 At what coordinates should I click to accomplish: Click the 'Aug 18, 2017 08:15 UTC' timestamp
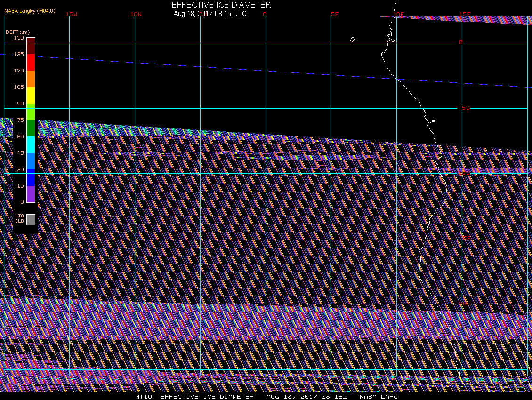210,14
